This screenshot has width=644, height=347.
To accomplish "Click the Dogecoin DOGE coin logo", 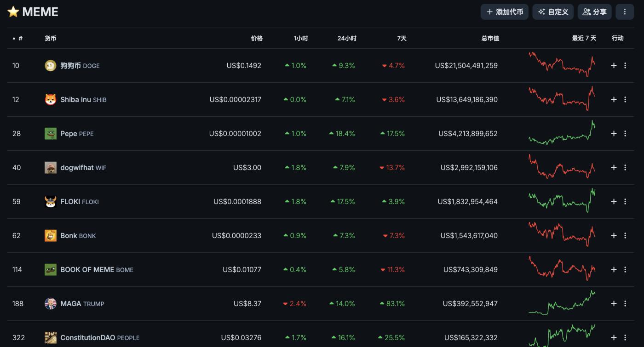I will pos(50,66).
